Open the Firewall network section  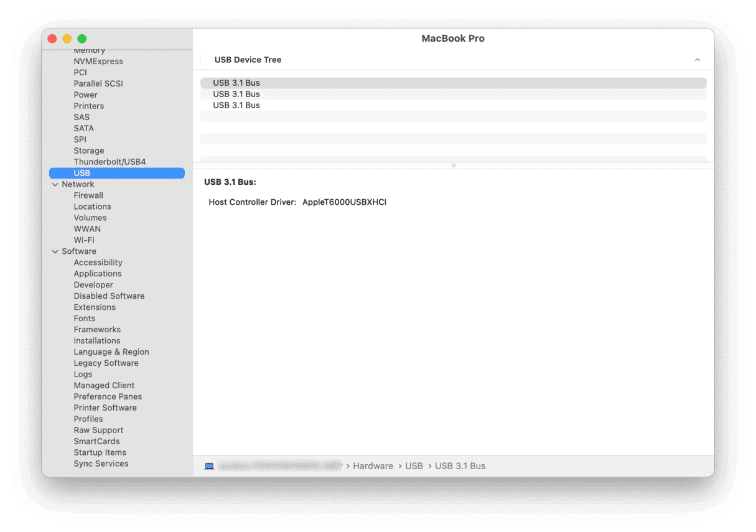click(x=88, y=195)
